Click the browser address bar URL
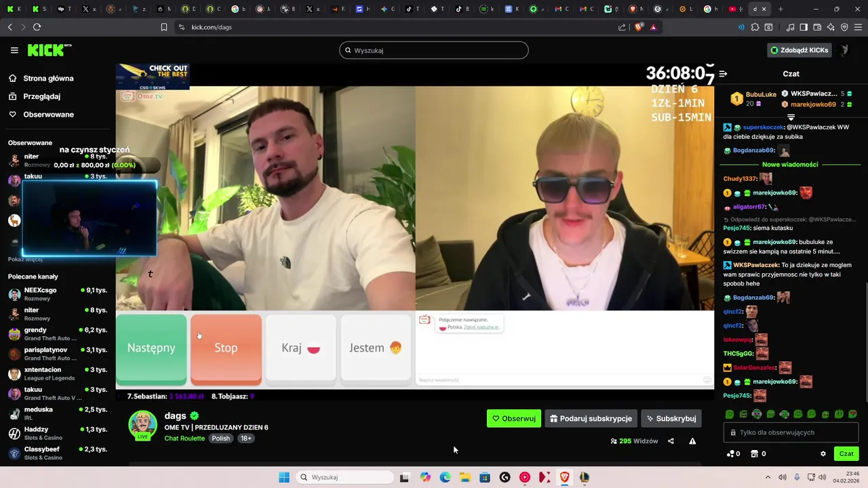 tap(212, 27)
